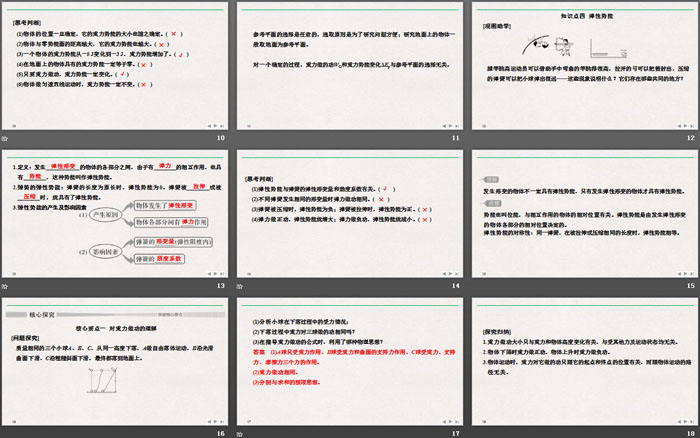Click the animation icon below slide 10
The width and height of the screenshot is (700, 438).
[5, 137]
